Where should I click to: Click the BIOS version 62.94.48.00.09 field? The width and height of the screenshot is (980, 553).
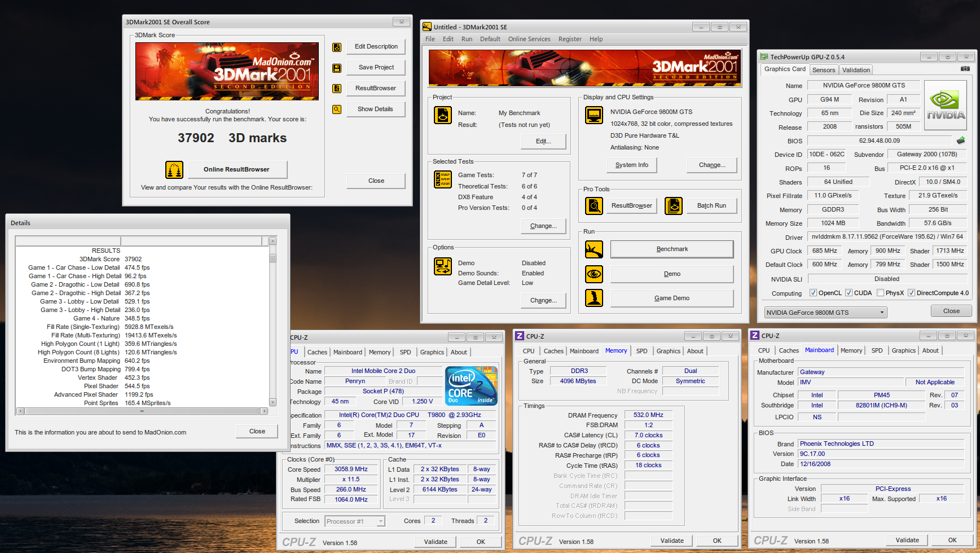pos(879,141)
